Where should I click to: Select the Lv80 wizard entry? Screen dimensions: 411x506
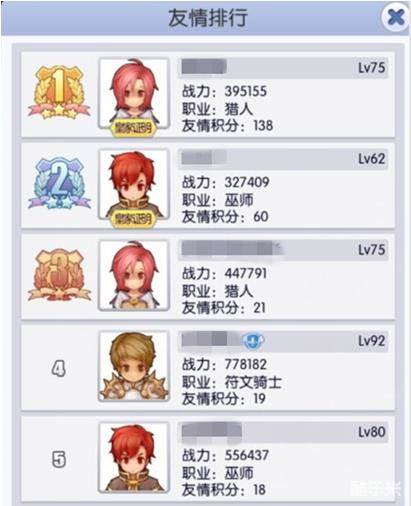click(x=208, y=458)
